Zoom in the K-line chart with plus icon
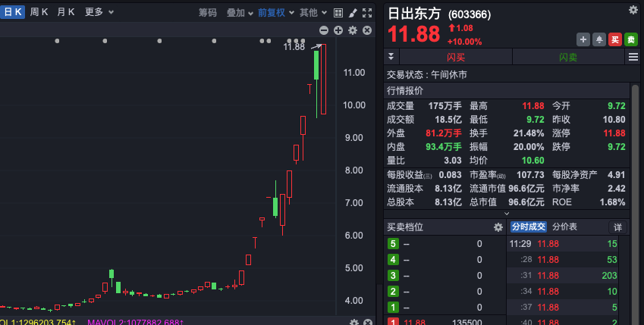 point(338,30)
